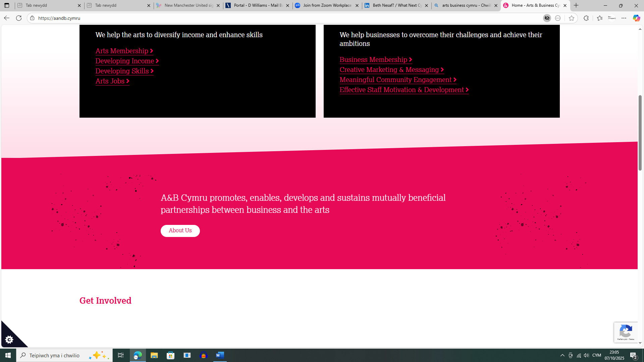Add page to favorites star
The width and height of the screenshot is (644, 362).
tap(572, 18)
